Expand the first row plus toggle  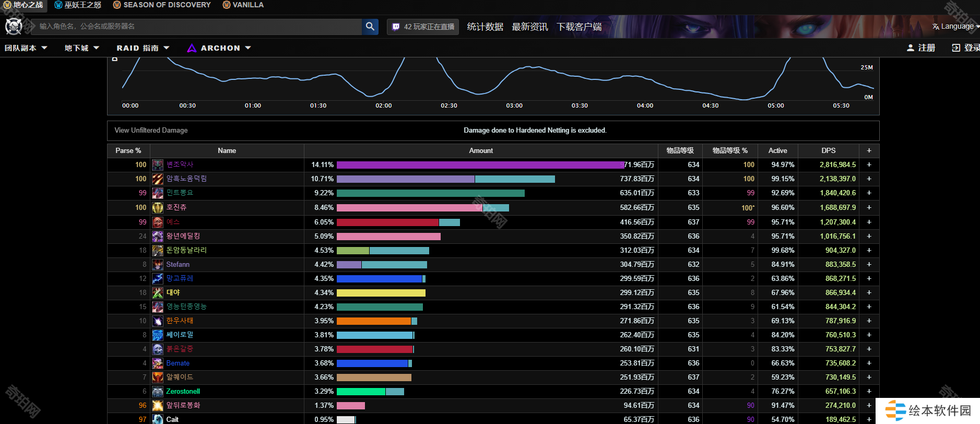869,164
